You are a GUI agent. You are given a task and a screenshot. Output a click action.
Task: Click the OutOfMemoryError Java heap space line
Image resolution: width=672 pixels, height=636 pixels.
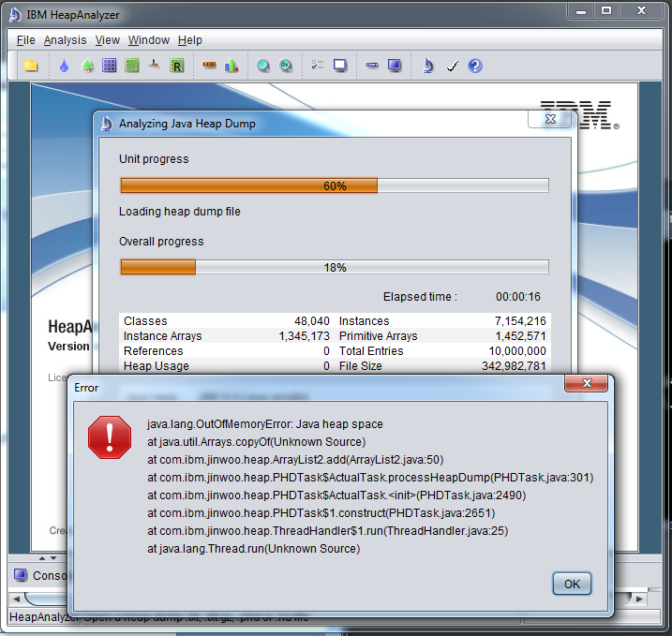click(x=265, y=424)
